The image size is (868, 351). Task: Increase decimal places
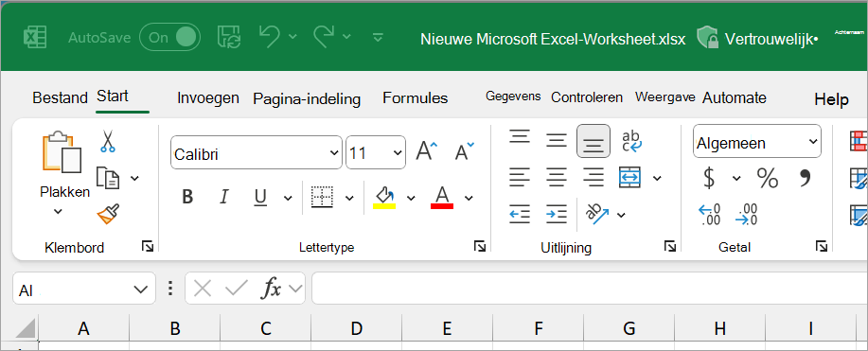tap(710, 215)
